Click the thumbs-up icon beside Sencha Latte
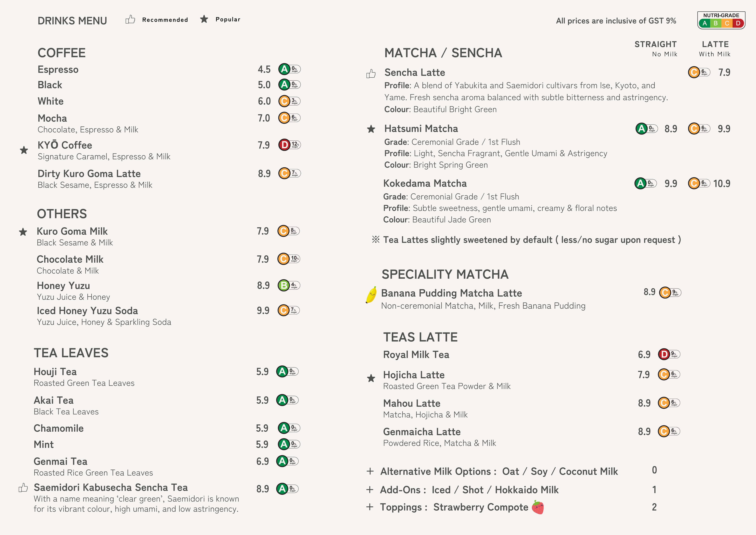756x535 pixels. [371, 73]
